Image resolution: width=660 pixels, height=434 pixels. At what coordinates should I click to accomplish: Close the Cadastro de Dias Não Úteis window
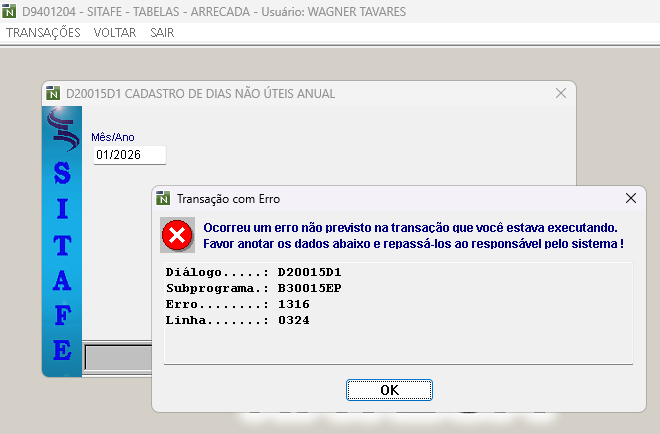coord(560,93)
